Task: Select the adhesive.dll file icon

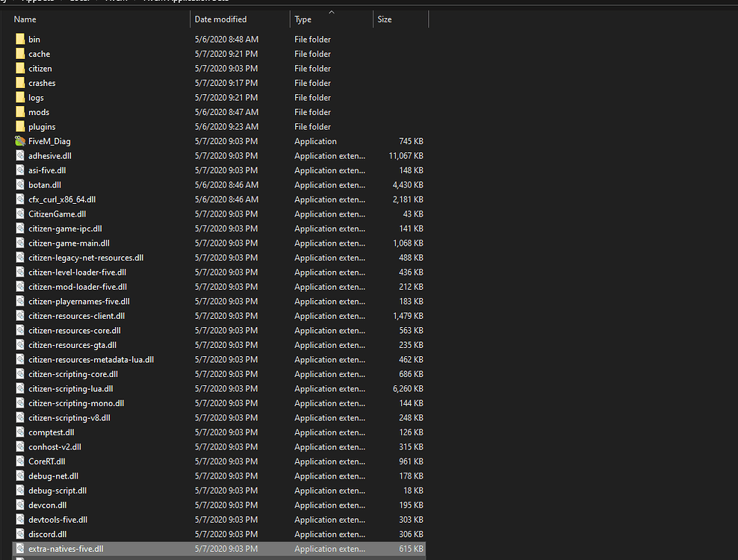Action: pos(19,155)
